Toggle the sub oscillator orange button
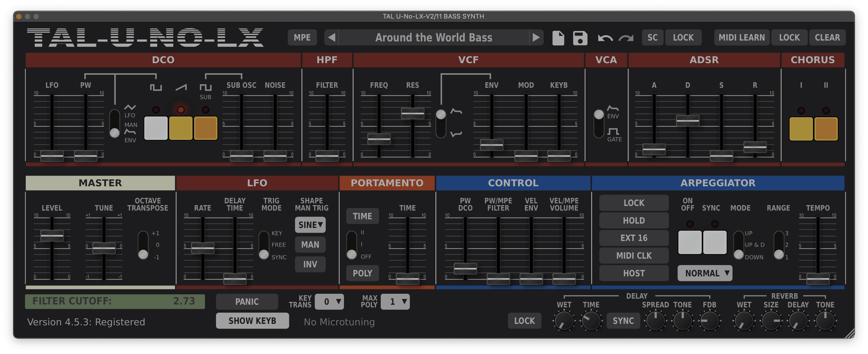868x354 pixels. (x=206, y=128)
